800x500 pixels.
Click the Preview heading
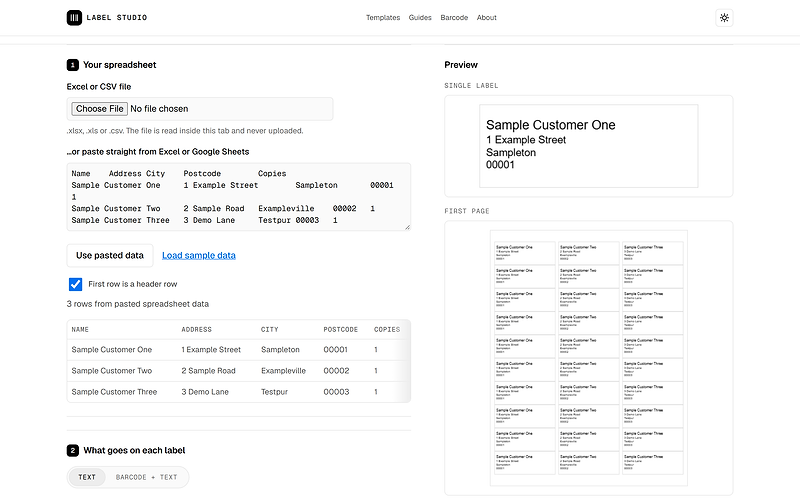coord(461,65)
